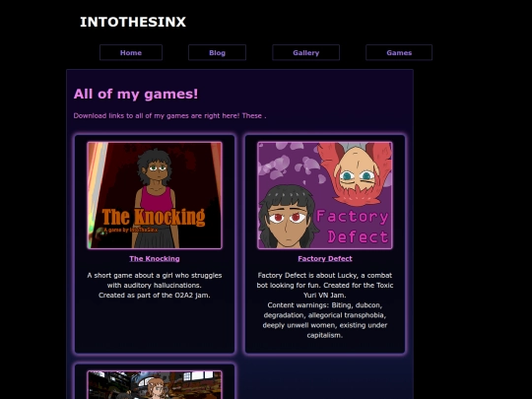Open the Factory Defect game link
532x399 pixels.
(x=325, y=258)
